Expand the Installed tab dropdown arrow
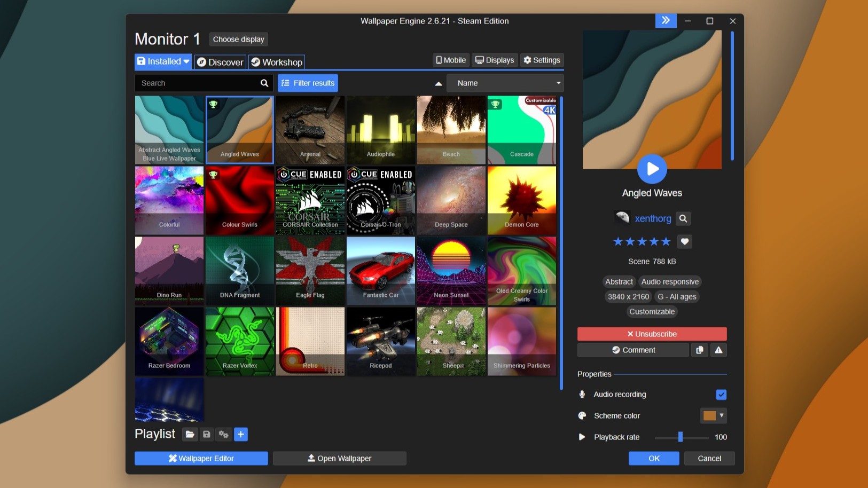 (x=186, y=62)
